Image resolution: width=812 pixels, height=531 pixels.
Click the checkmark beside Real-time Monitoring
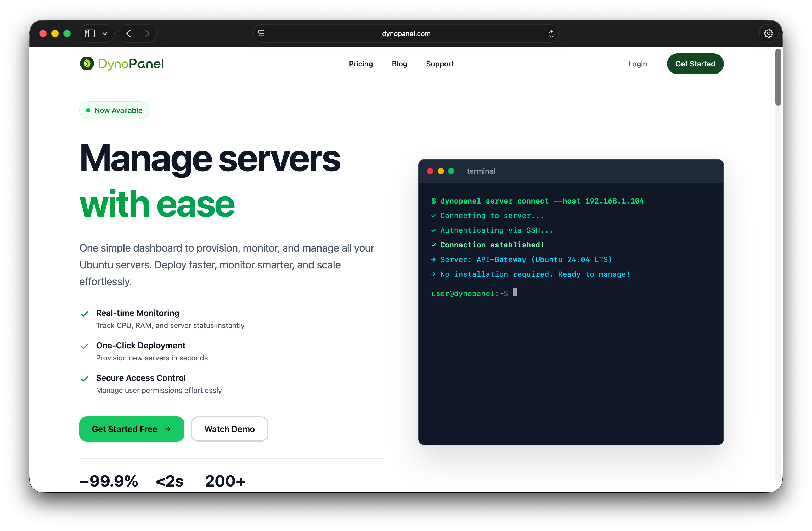[x=84, y=314]
